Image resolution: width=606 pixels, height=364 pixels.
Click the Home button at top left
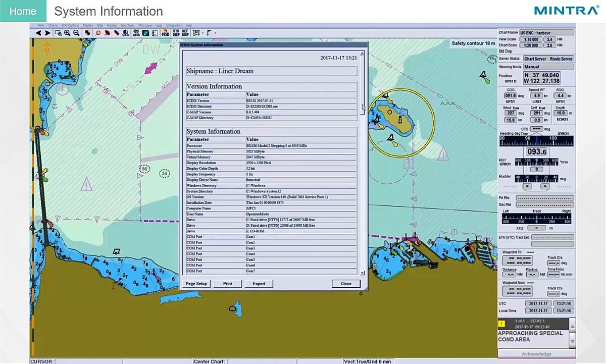pos(23,11)
